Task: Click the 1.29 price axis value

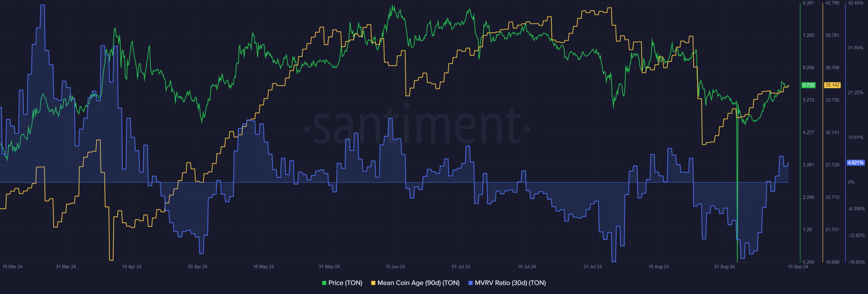Action: (807, 230)
